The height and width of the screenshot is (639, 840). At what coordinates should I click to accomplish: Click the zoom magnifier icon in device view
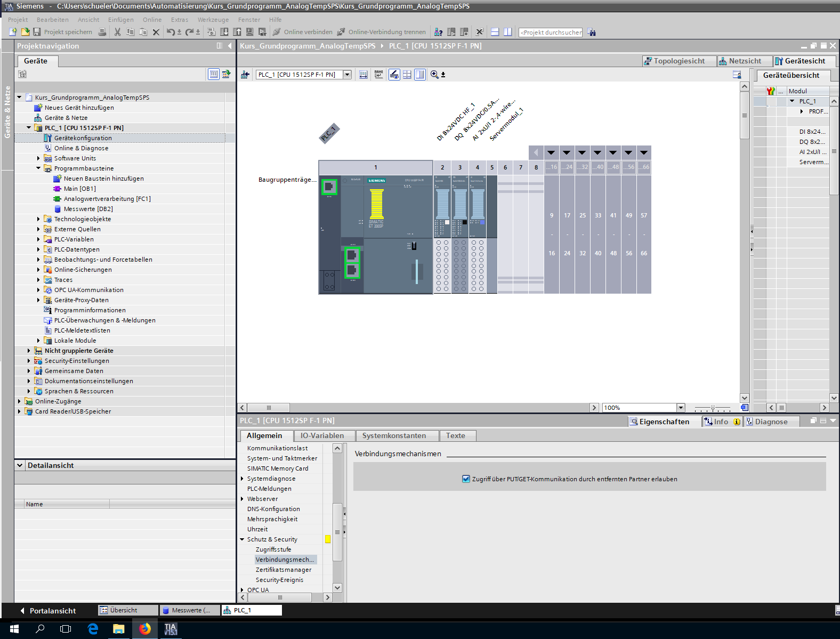click(x=434, y=75)
